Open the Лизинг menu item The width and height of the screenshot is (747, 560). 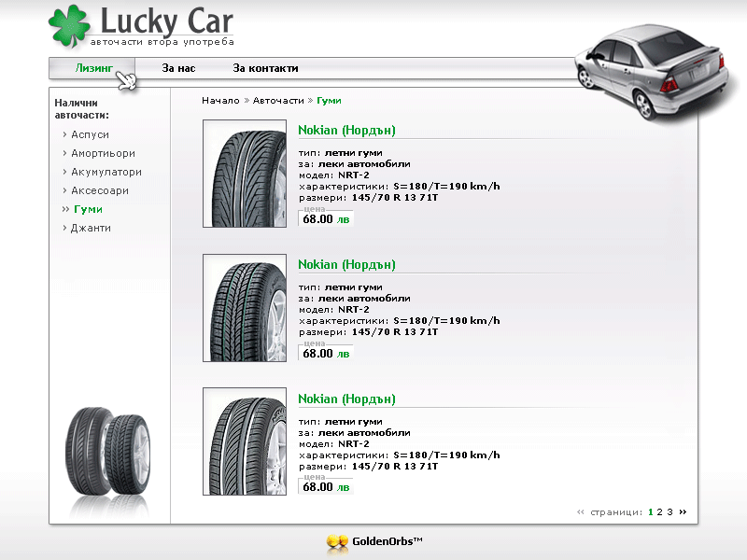(93, 68)
